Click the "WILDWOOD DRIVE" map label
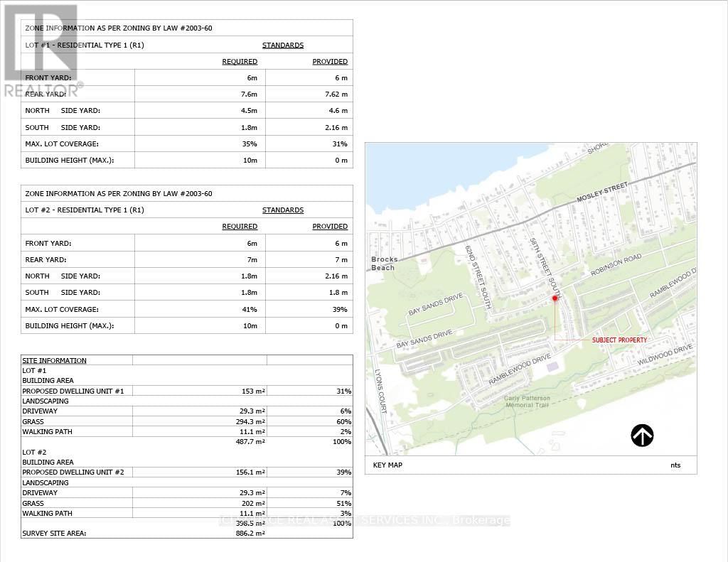This screenshot has width=728, height=562. tap(665, 355)
